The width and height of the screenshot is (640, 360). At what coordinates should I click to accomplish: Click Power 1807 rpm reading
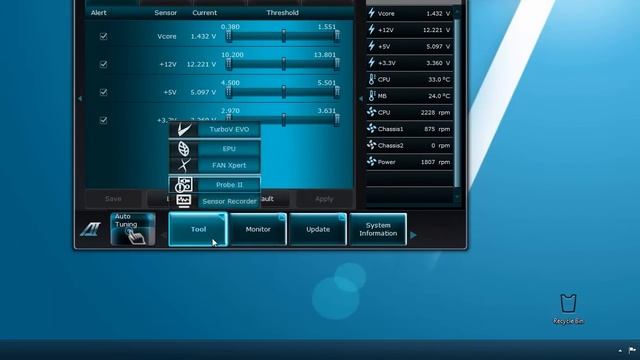tap(436, 162)
